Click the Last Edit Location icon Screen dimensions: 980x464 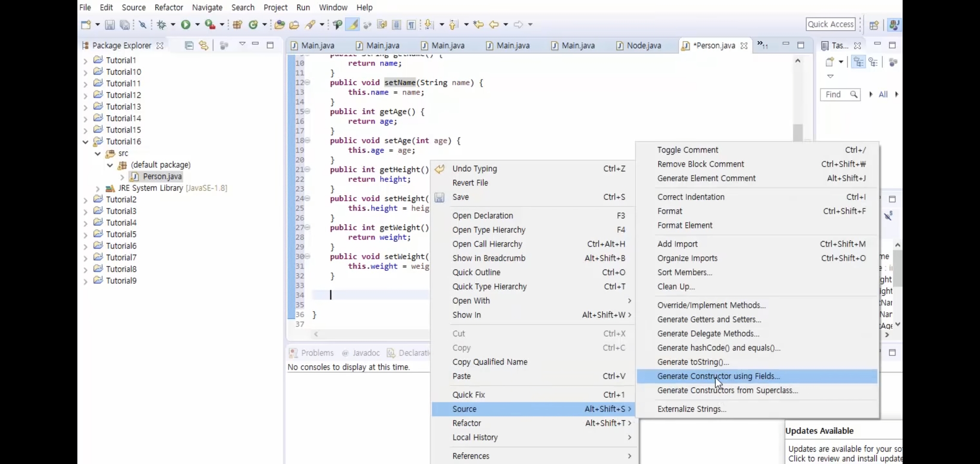pos(478,24)
